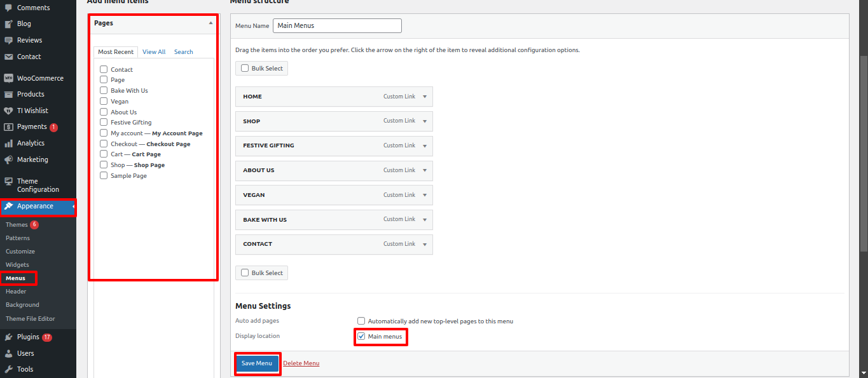868x378 pixels.
Task: Open Payments section icon in sidebar
Action: [8, 126]
